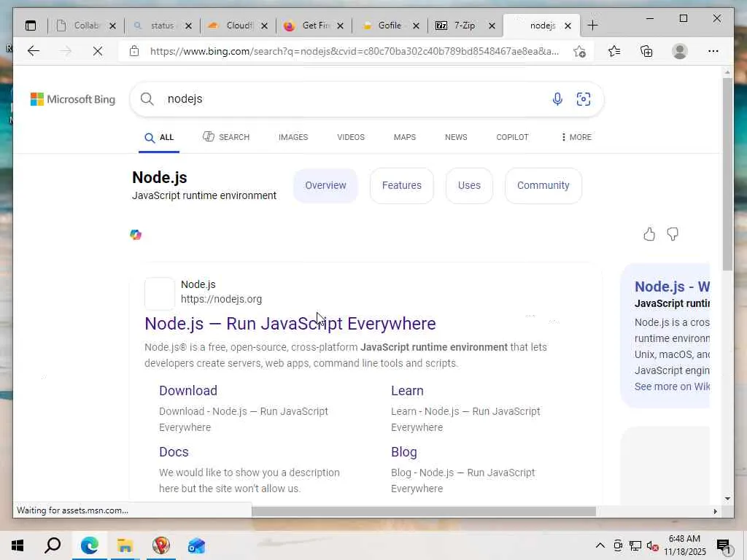747x560 pixels.
Task: Give thumbs down feedback
Action: point(673,234)
